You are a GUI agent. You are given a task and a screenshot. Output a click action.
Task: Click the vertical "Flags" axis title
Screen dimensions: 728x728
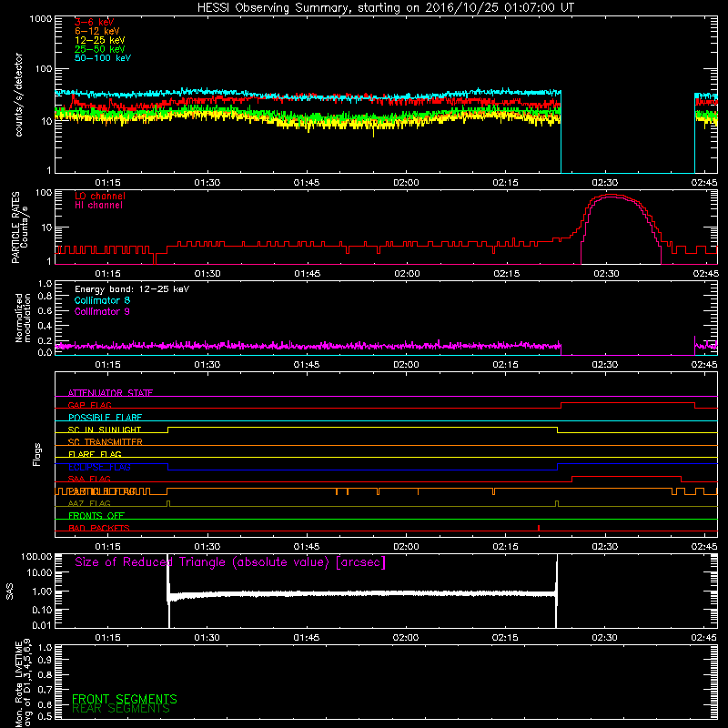[x=36, y=454]
